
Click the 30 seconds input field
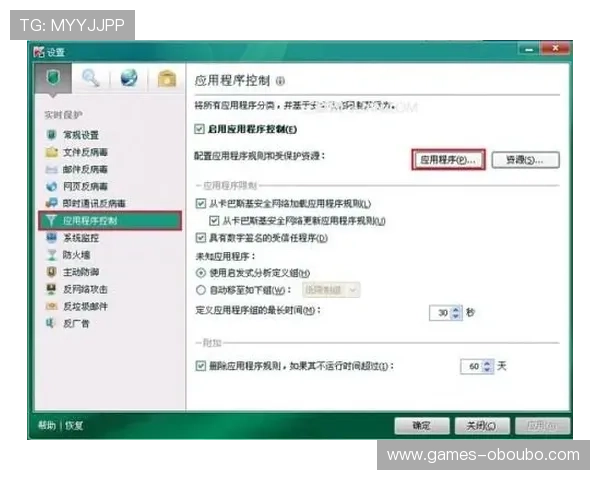440,313
